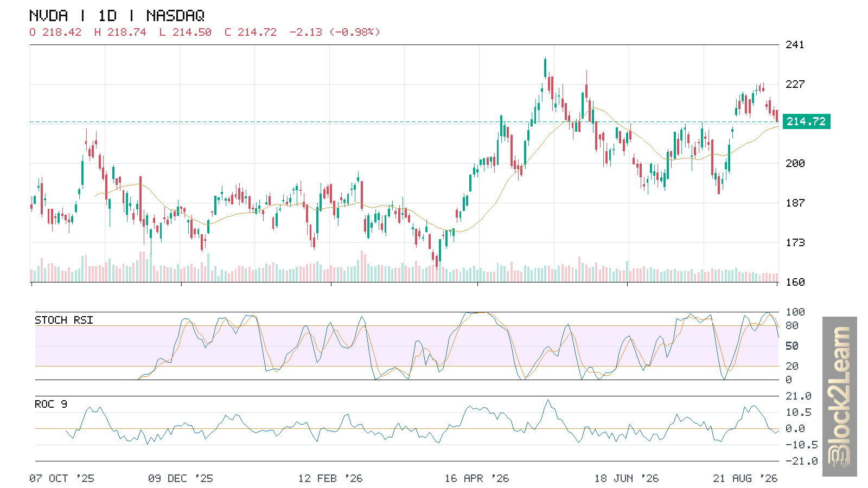The height and width of the screenshot is (488, 868).
Task: Click the 18 JUN '26 date label
Action: pyautogui.click(x=627, y=478)
